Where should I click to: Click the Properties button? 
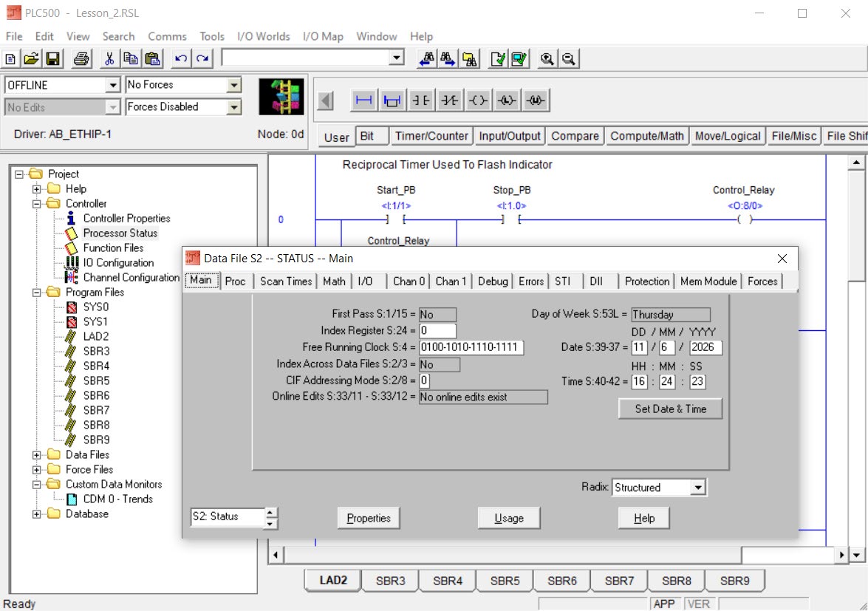tap(369, 519)
